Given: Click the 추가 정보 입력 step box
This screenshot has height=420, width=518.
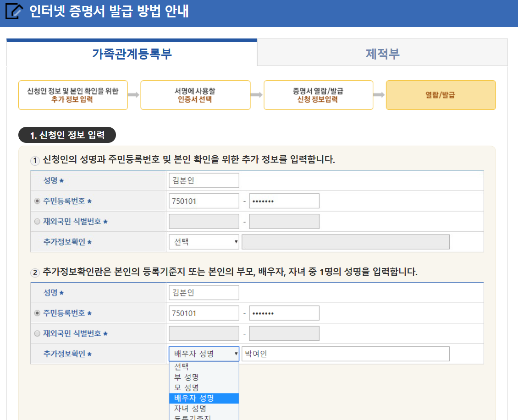Looking at the screenshot, I should point(72,95).
